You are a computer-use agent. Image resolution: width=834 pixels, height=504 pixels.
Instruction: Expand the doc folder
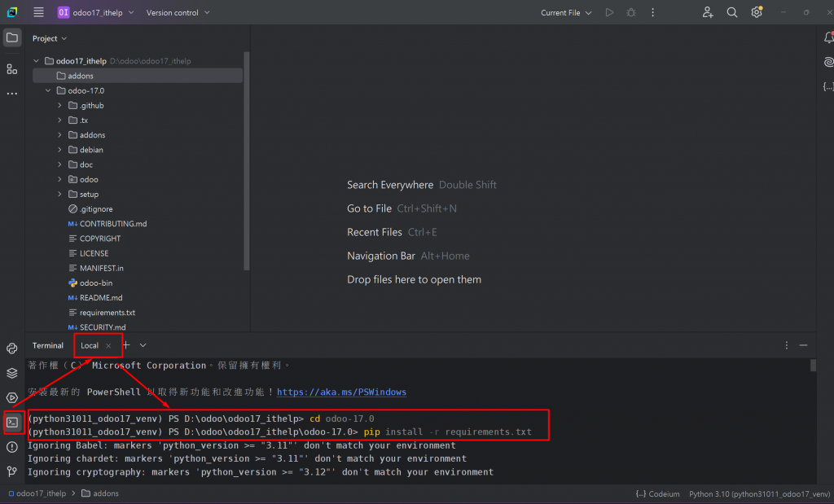pos(59,164)
